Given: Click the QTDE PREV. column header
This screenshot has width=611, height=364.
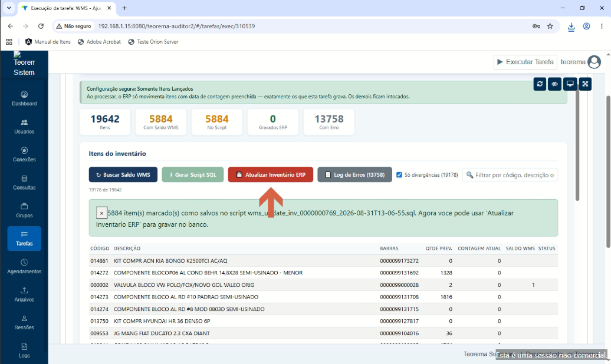Looking at the screenshot, I should coord(439,249).
